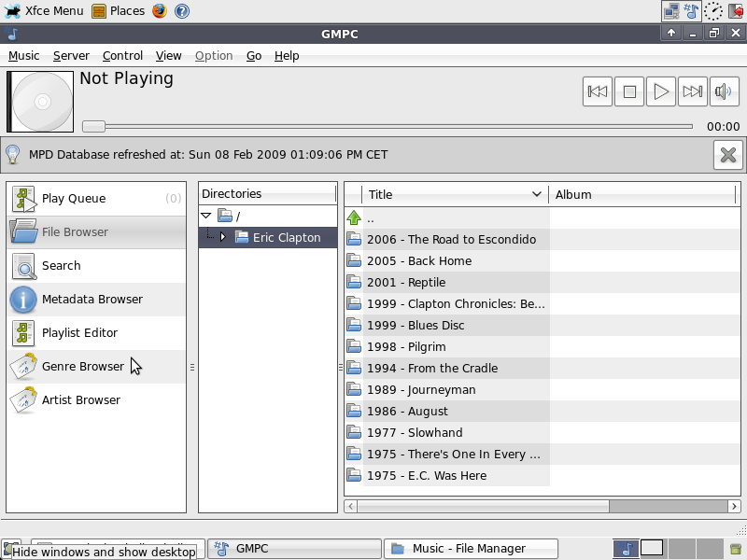Start playback with the play button

pyautogui.click(x=661, y=91)
